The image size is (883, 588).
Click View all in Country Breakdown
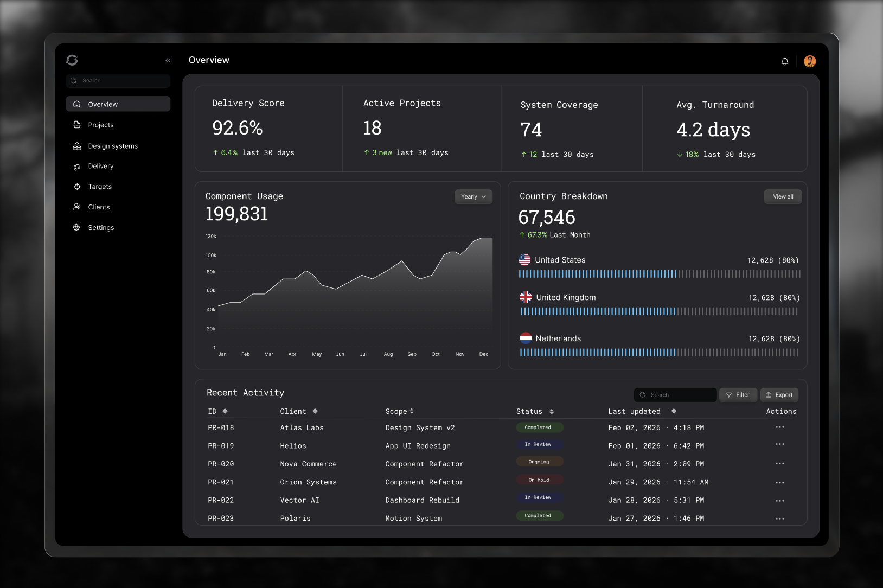coord(783,197)
